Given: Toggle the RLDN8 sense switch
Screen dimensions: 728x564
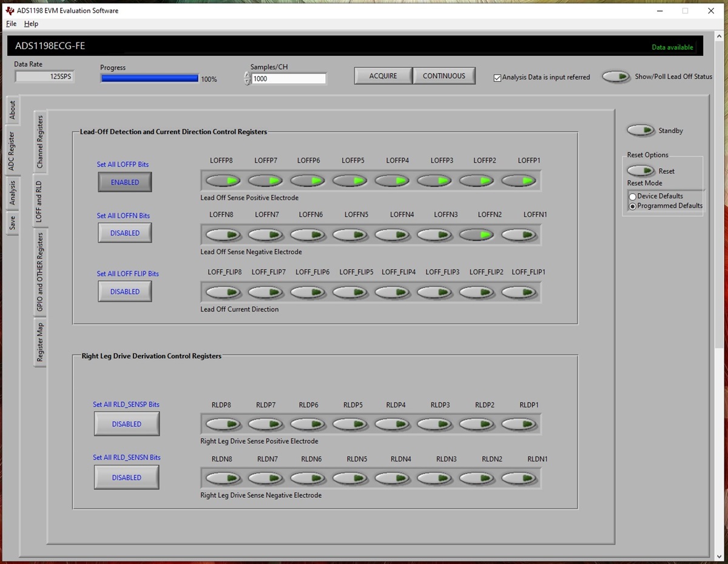Looking at the screenshot, I should tap(223, 478).
